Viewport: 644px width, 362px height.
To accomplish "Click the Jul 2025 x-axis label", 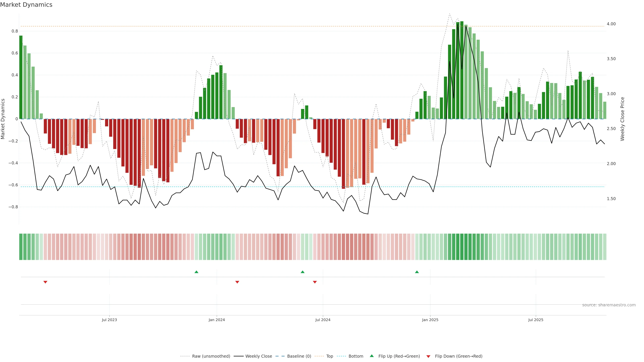I will 535,320.
